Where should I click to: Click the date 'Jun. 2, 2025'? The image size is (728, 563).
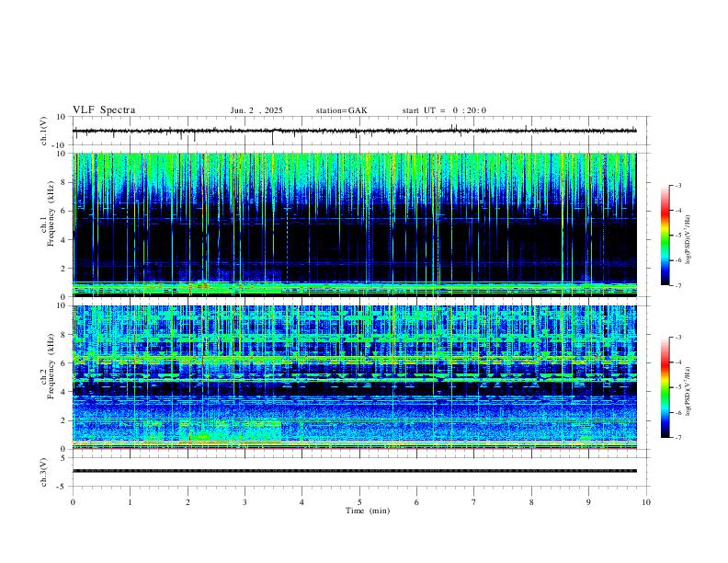(256, 110)
